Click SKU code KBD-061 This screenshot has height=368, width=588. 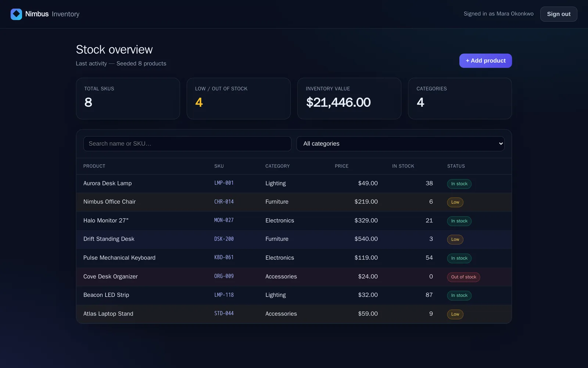pyautogui.click(x=224, y=257)
